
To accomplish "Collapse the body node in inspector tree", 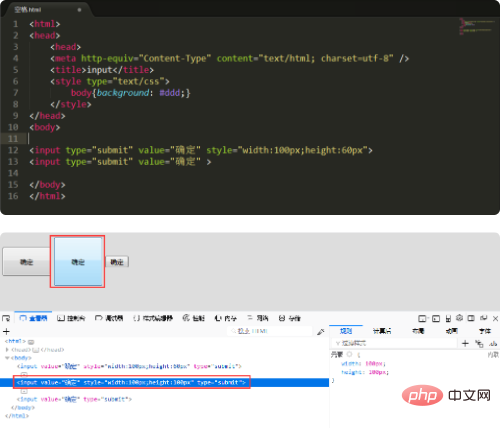I will point(7,358).
